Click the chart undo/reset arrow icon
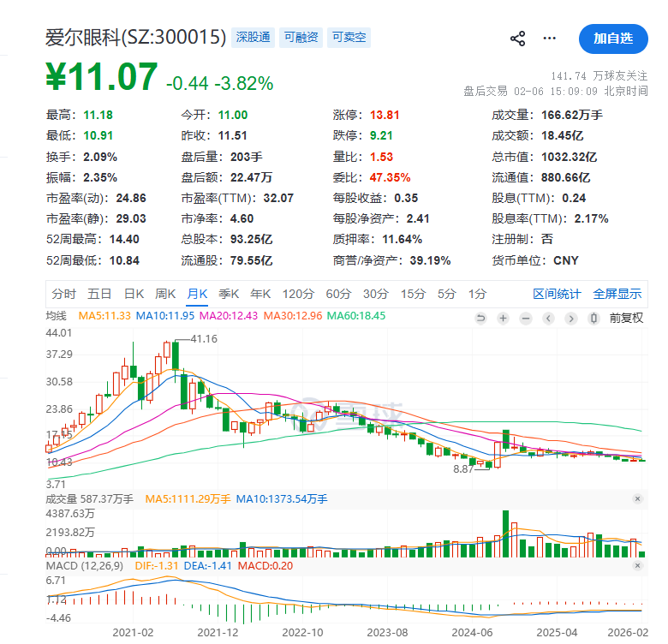Screen dimensions: 668x644 coord(480,319)
